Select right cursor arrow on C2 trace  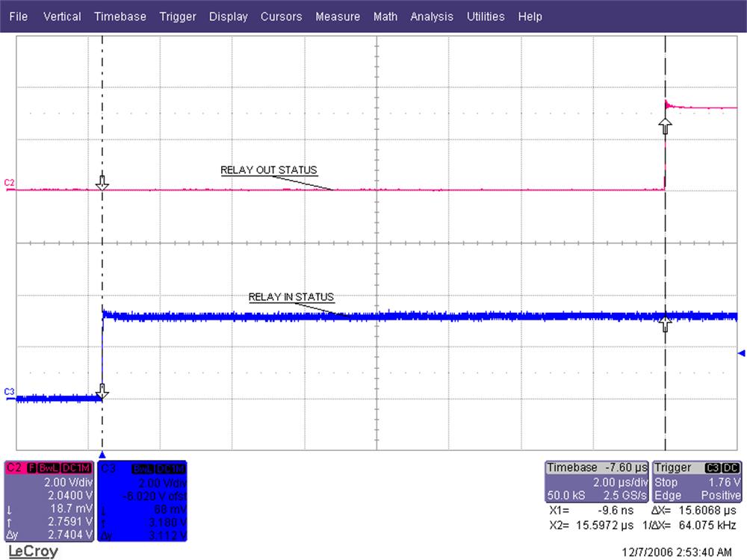click(665, 125)
